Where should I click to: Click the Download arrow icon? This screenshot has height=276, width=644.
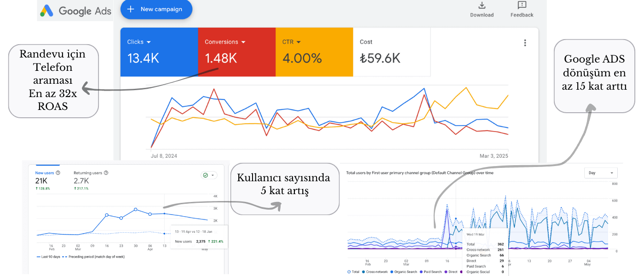(x=482, y=5)
